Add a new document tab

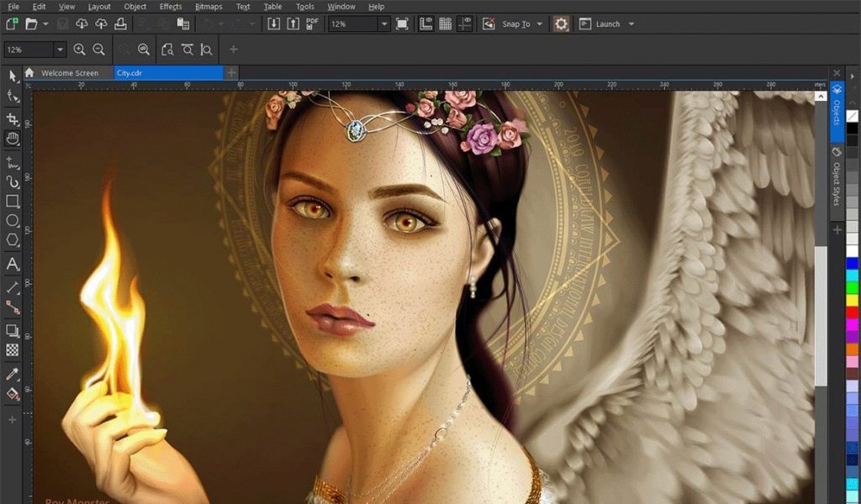[231, 73]
